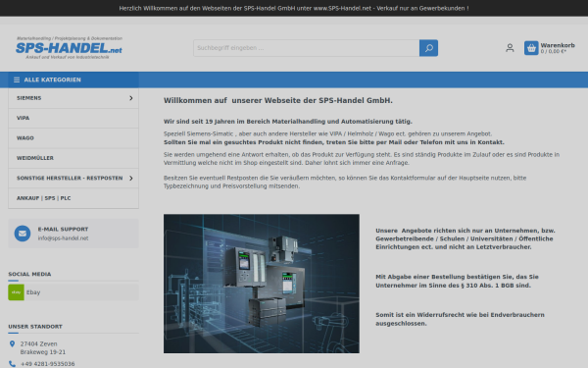Click the location pin icon

(13, 343)
